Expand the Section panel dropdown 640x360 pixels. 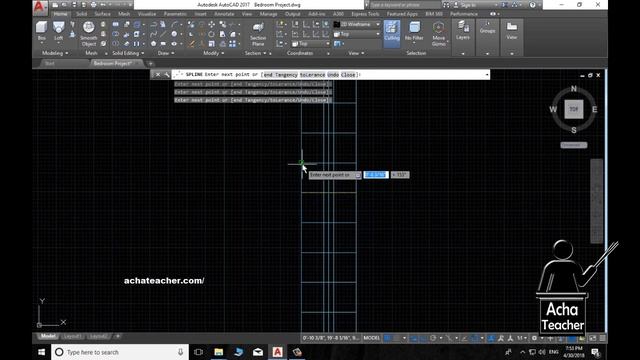[256, 53]
